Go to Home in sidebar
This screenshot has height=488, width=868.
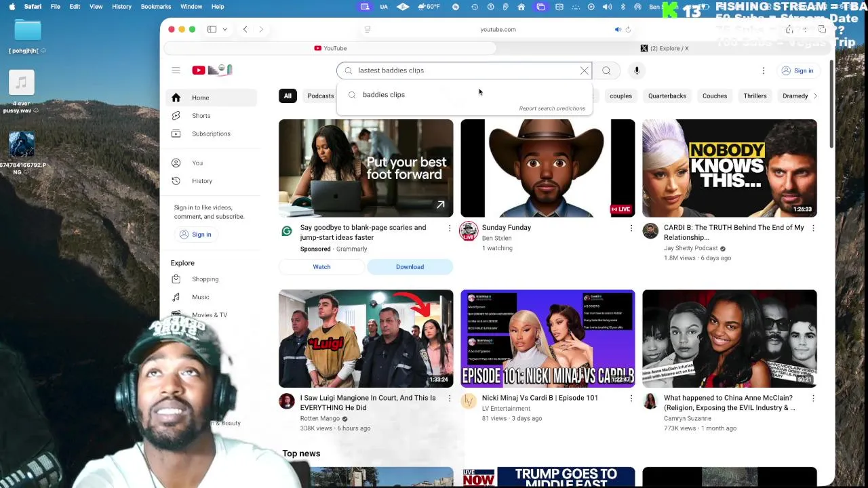(x=211, y=98)
